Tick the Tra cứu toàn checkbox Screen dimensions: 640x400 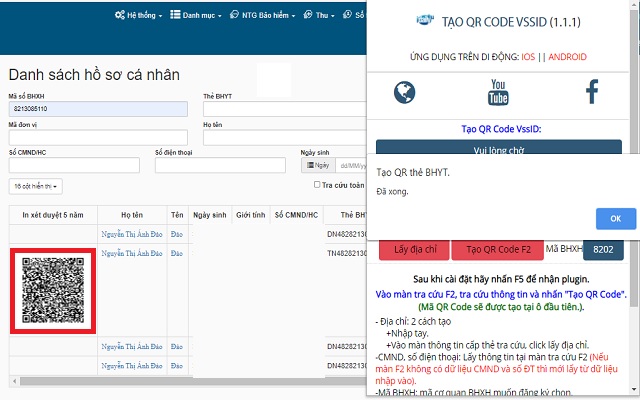click(x=317, y=185)
